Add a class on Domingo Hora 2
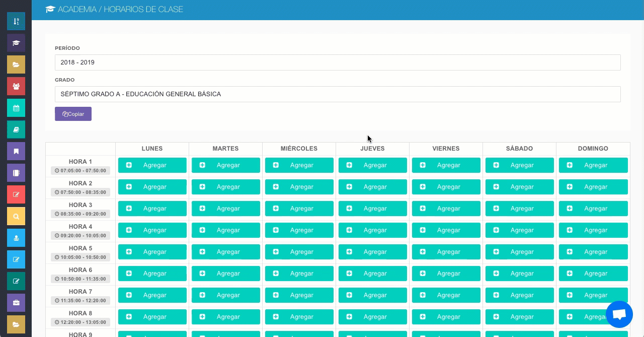Image resolution: width=644 pixels, height=337 pixels. coord(593,187)
